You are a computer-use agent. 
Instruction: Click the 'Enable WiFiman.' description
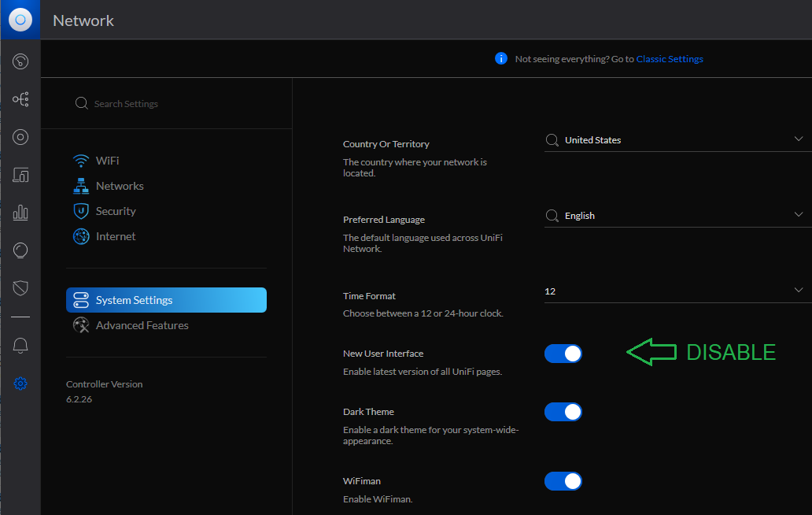[378, 499]
